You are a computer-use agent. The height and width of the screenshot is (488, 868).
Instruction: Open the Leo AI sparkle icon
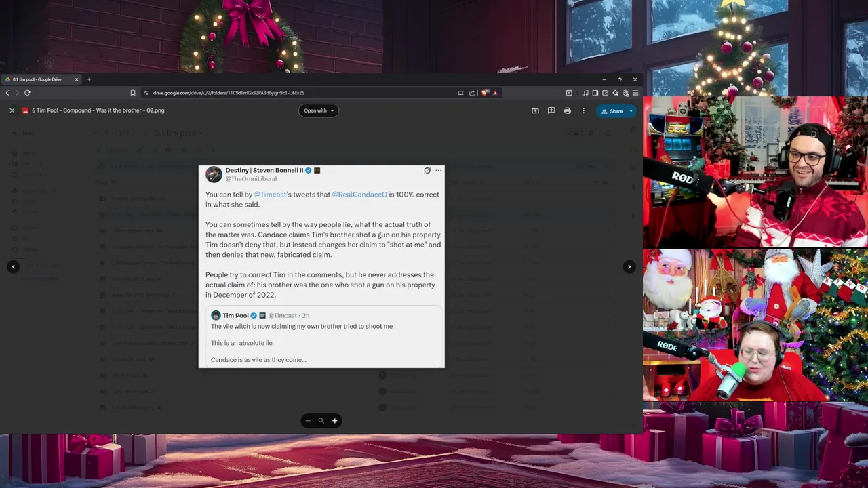[x=615, y=93]
